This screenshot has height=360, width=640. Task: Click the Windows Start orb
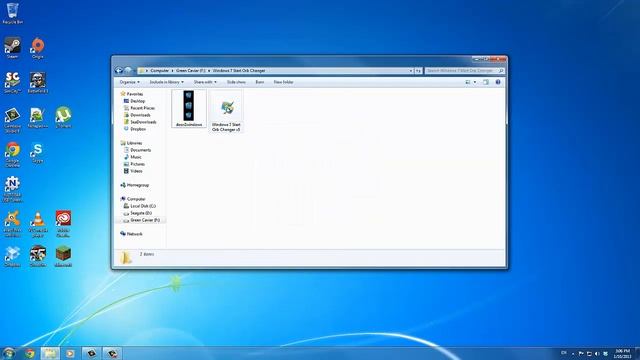9,353
